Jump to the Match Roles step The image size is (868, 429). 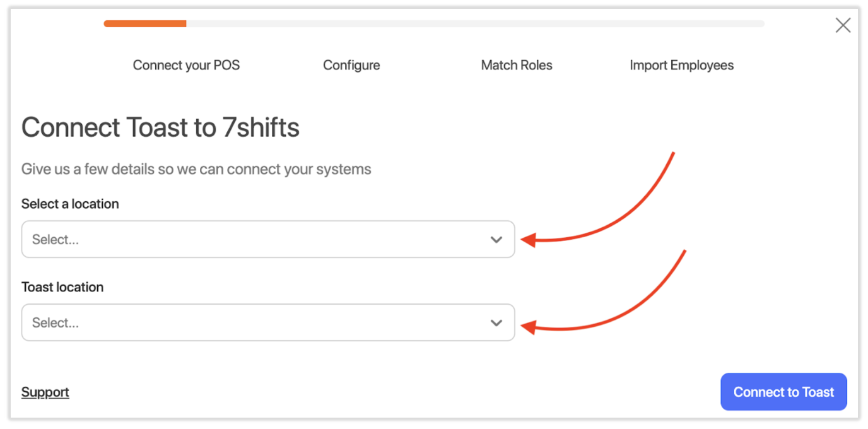click(517, 65)
